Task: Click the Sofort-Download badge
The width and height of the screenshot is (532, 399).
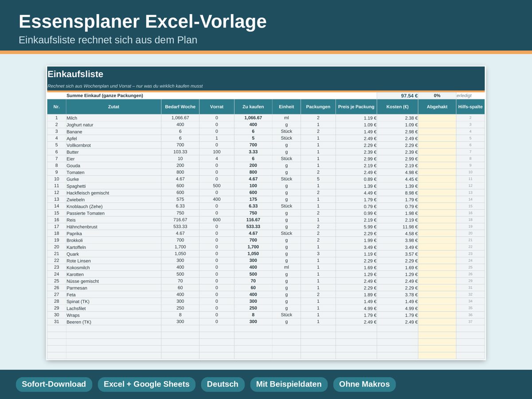Action: (54, 384)
